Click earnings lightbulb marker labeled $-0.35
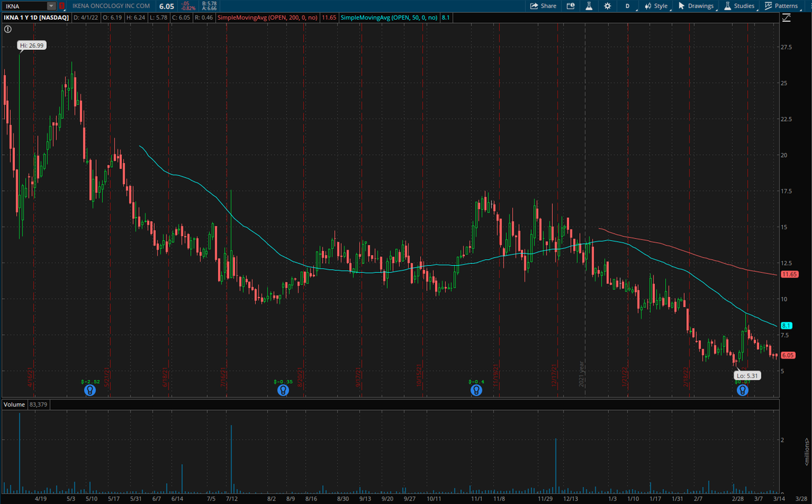The height and width of the screenshot is (504, 812). [283, 390]
